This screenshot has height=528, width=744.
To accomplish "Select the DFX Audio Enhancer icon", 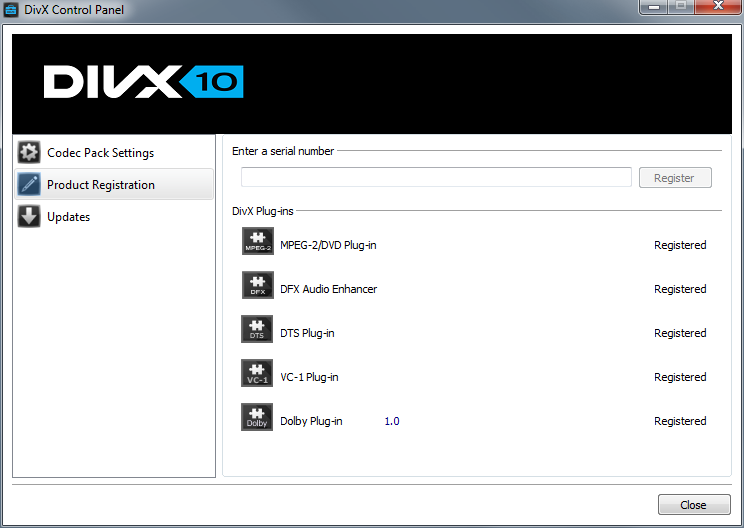I will (257, 286).
